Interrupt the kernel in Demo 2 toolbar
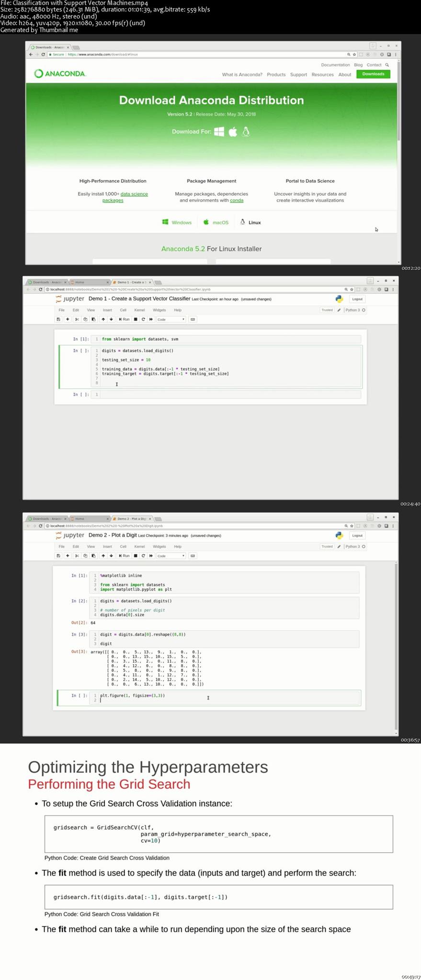The height and width of the screenshot is (980, 421). (136, 556)
